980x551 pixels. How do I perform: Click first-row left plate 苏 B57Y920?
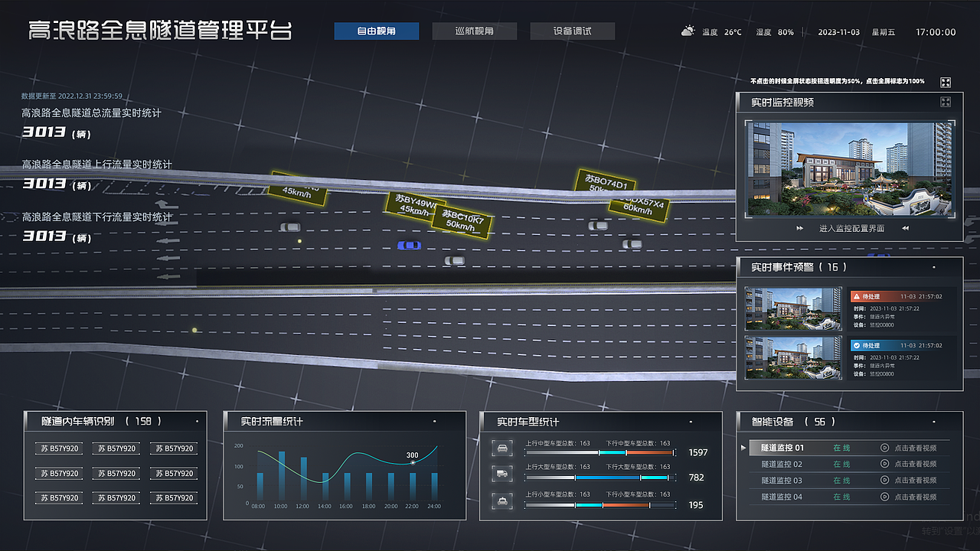(60, 448)
